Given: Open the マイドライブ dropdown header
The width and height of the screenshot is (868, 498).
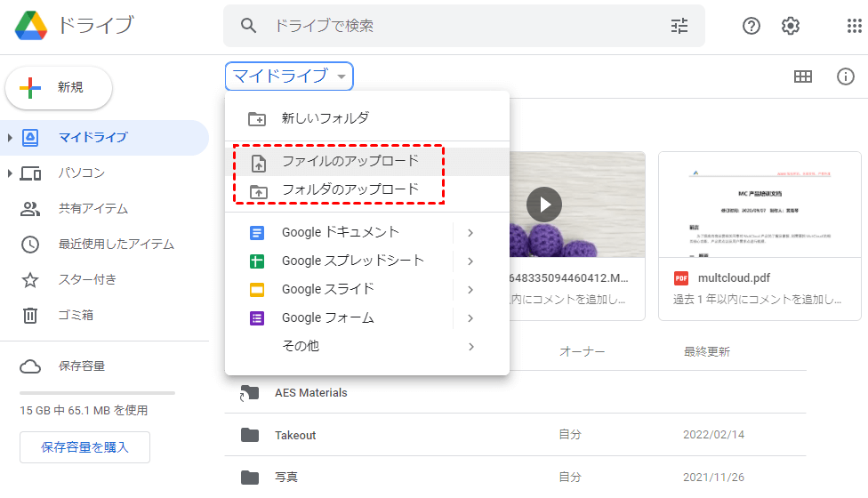Looking at the screenshot, I should [289, 76].
